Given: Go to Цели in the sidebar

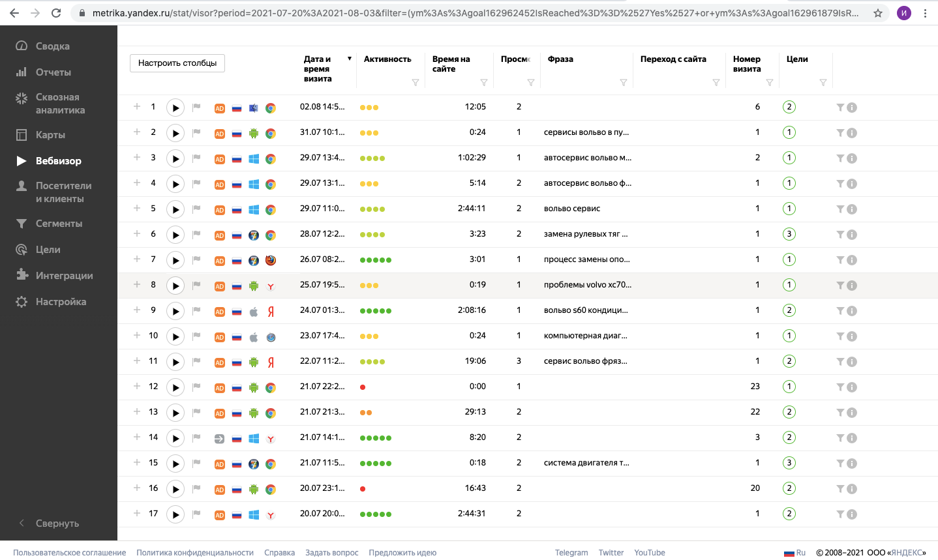Looking at the screenshot, I should coord(48,250).
